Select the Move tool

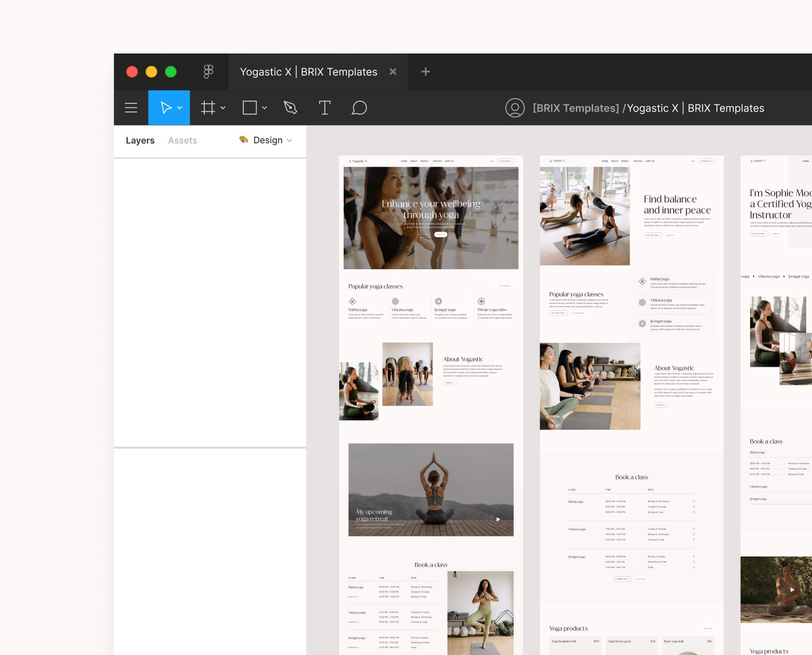[x=165, y=107]
